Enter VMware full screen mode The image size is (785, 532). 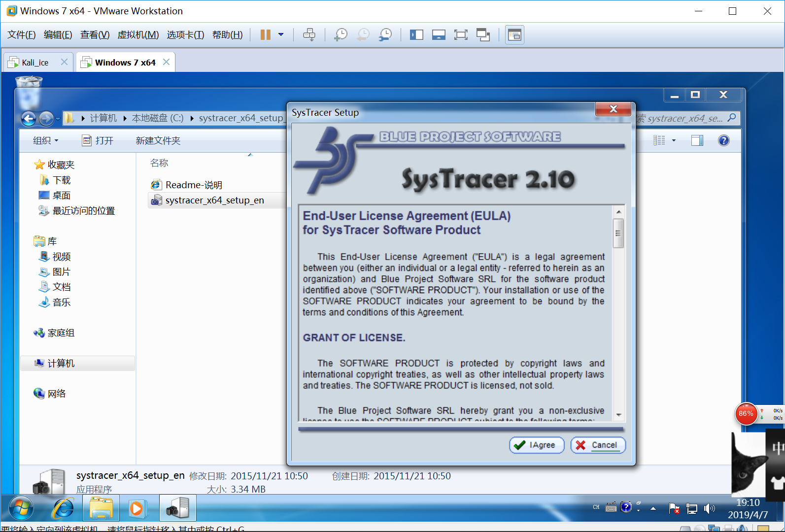click(461, 34)
